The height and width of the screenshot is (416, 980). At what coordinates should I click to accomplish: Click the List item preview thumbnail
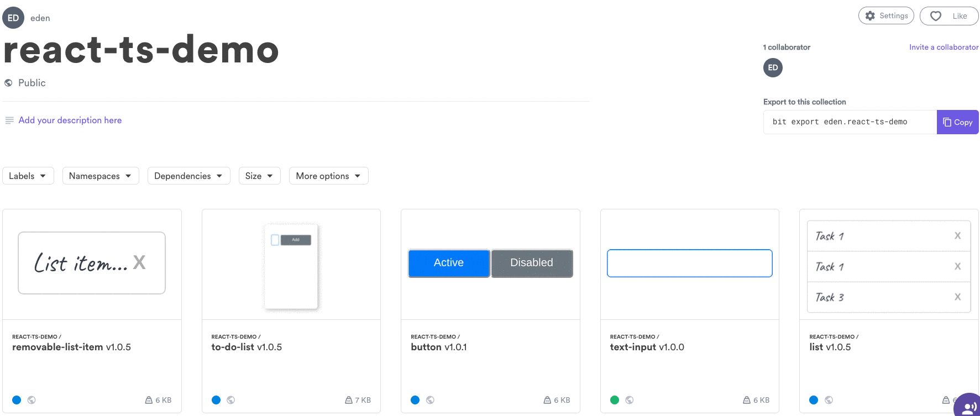click(x=92, y=263)
